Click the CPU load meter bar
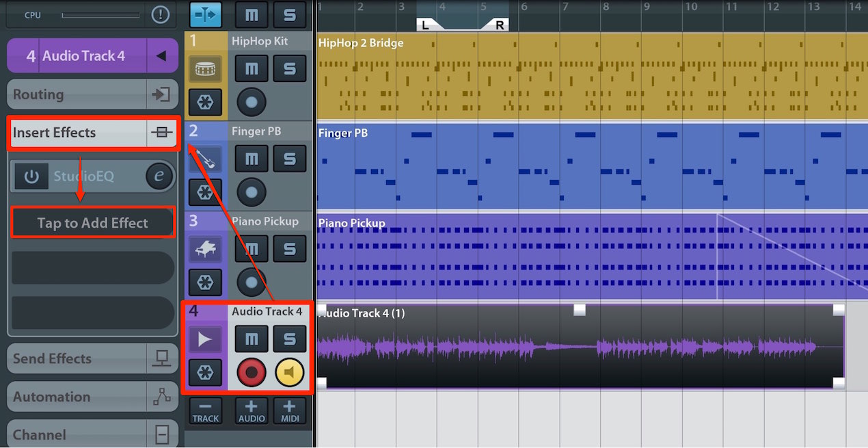This screenshot has height=448, width=868. pos(101,14)
